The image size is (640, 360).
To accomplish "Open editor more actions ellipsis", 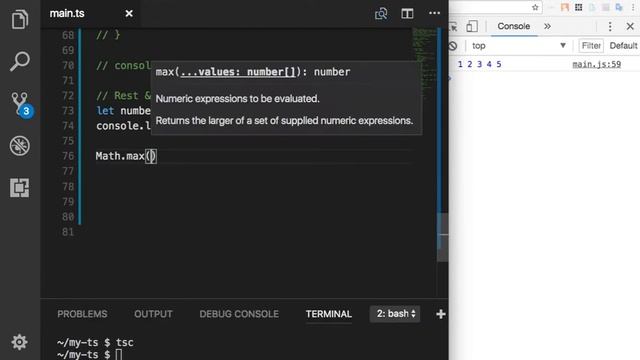I will 434,13.
